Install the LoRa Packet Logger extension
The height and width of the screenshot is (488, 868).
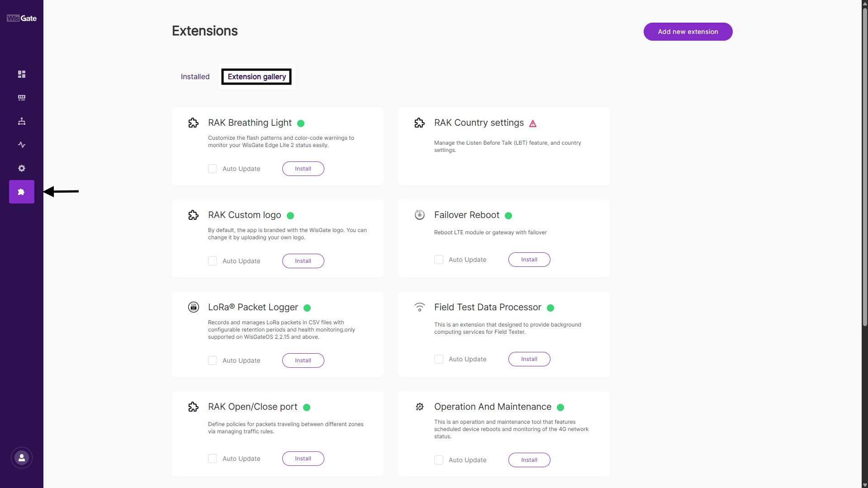click(x=303, y=360)
